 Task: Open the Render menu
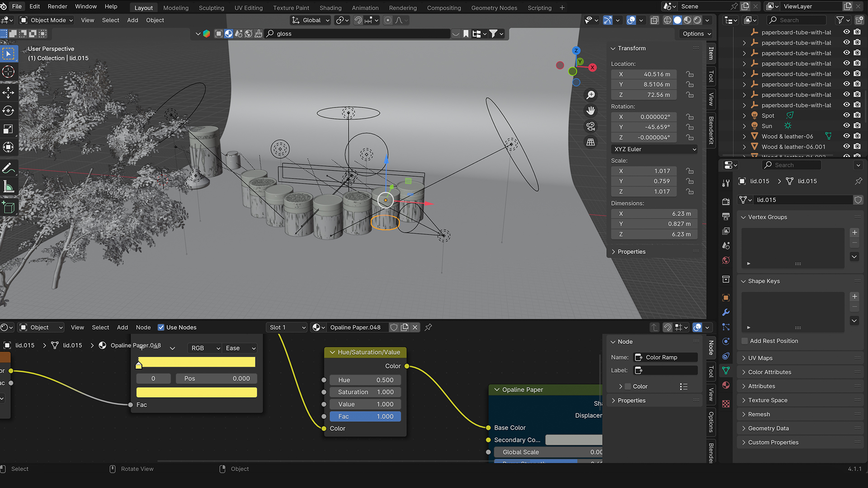[57, 6]
